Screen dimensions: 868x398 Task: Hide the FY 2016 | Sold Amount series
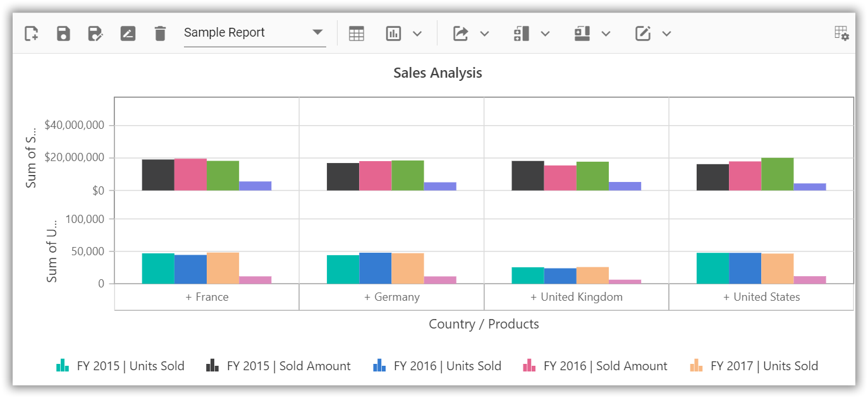pos(594,366)
